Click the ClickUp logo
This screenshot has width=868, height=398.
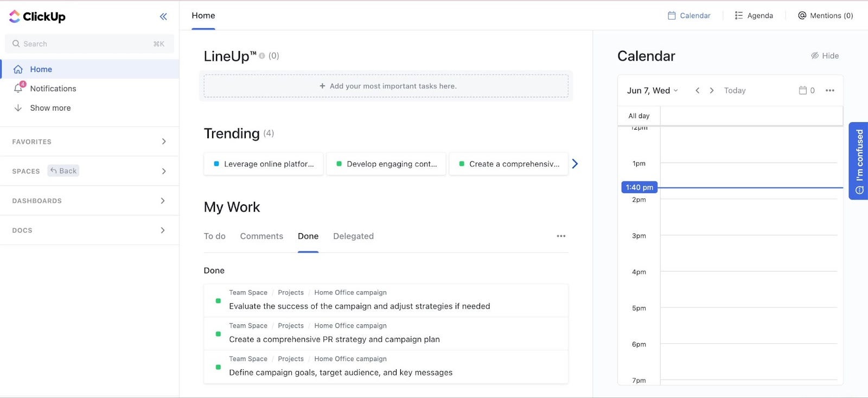pos(37,17)
